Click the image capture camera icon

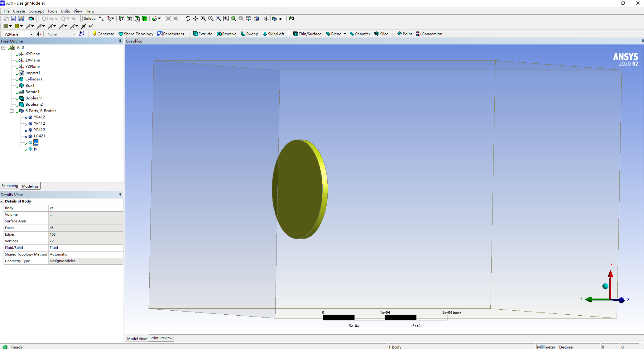pyautogui.click(x=31, y=18)
